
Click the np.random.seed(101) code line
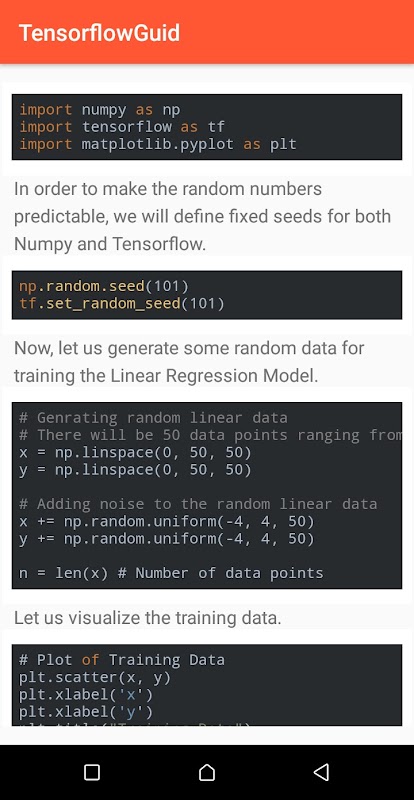click(104, 286)
